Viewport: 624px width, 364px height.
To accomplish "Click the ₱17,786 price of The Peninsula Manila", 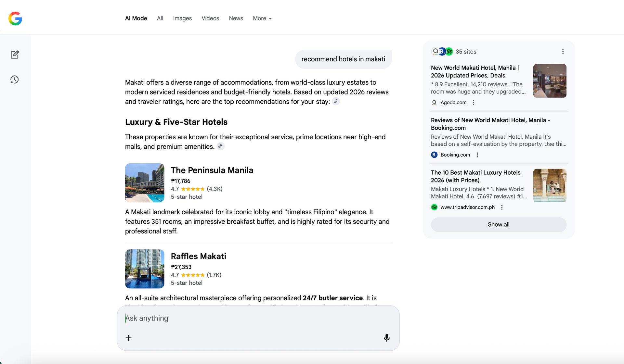I will 181,181.
